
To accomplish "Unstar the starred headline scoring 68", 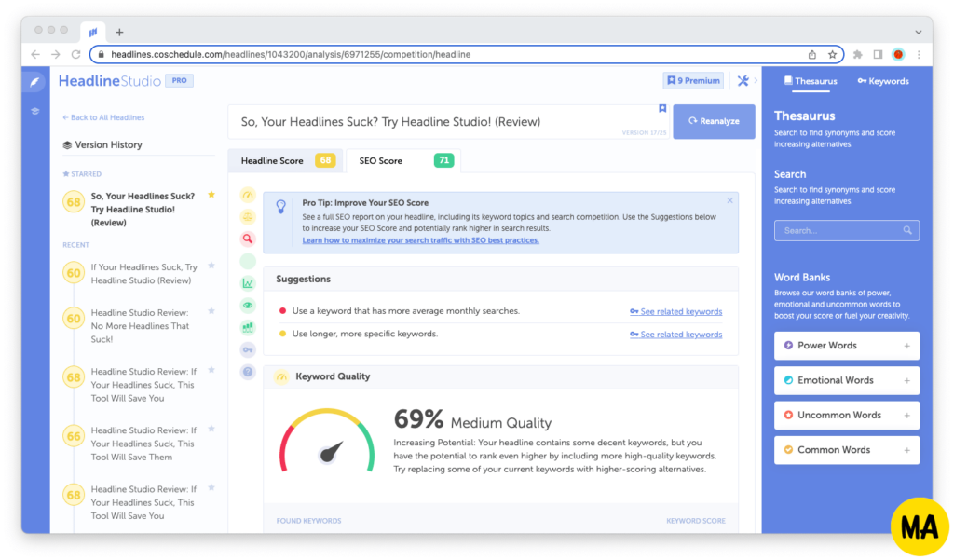I will pos(211,195).
